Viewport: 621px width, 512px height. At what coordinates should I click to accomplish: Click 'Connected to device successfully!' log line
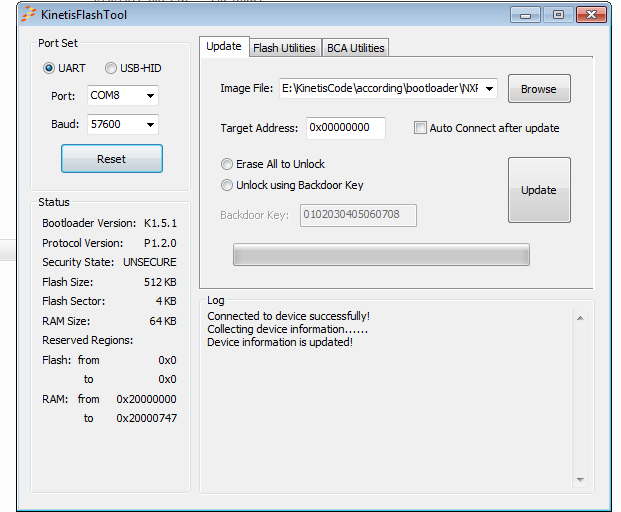pyautogui.click(x=288, y=316)
